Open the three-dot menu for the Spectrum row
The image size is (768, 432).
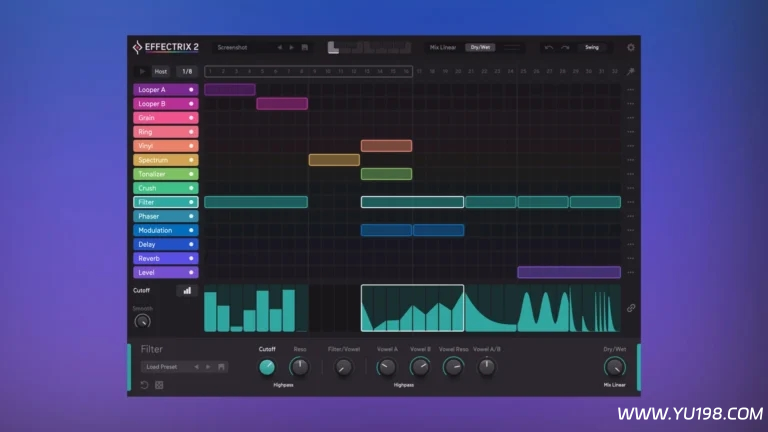click(630, 160)
